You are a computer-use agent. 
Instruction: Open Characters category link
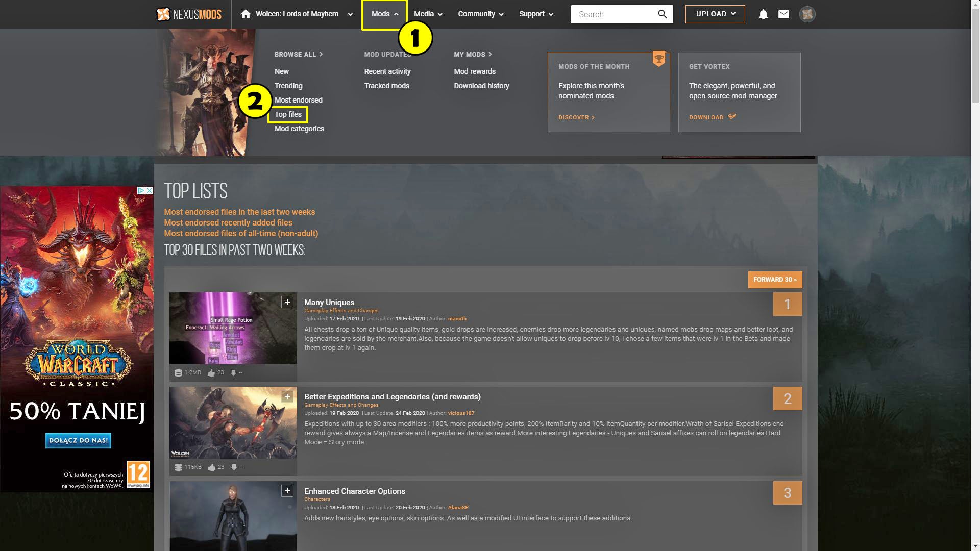pyautogui.click(x=317, y=499)
